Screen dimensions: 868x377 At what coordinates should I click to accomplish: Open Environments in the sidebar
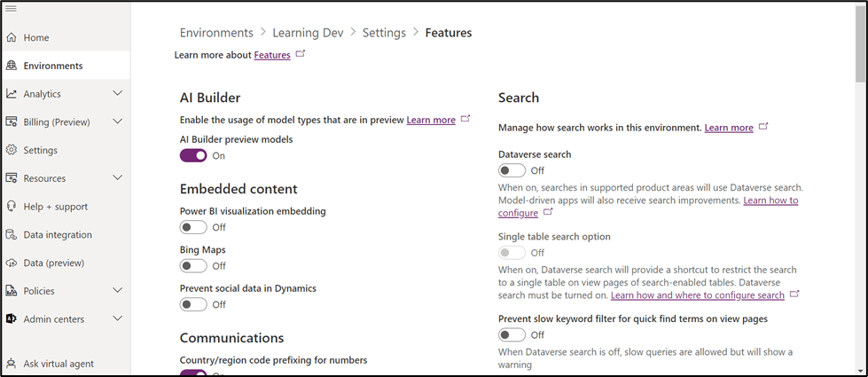[x=53, y=66]
